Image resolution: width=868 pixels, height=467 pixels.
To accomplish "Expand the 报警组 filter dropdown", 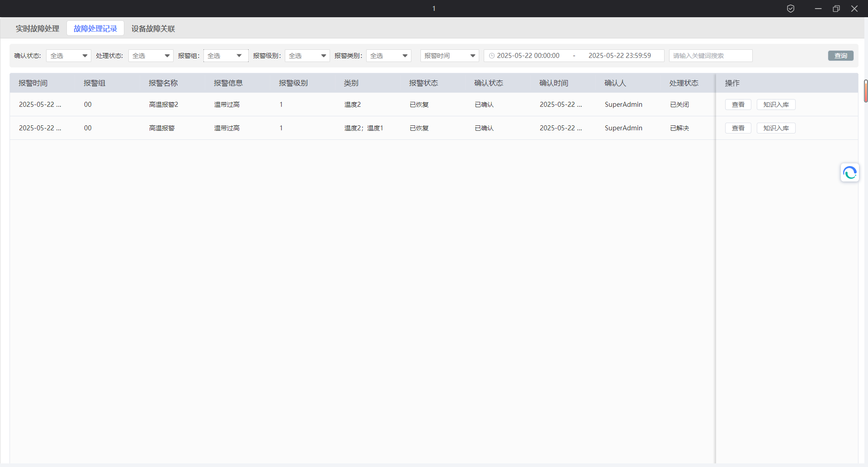I will tap(226, 56).
